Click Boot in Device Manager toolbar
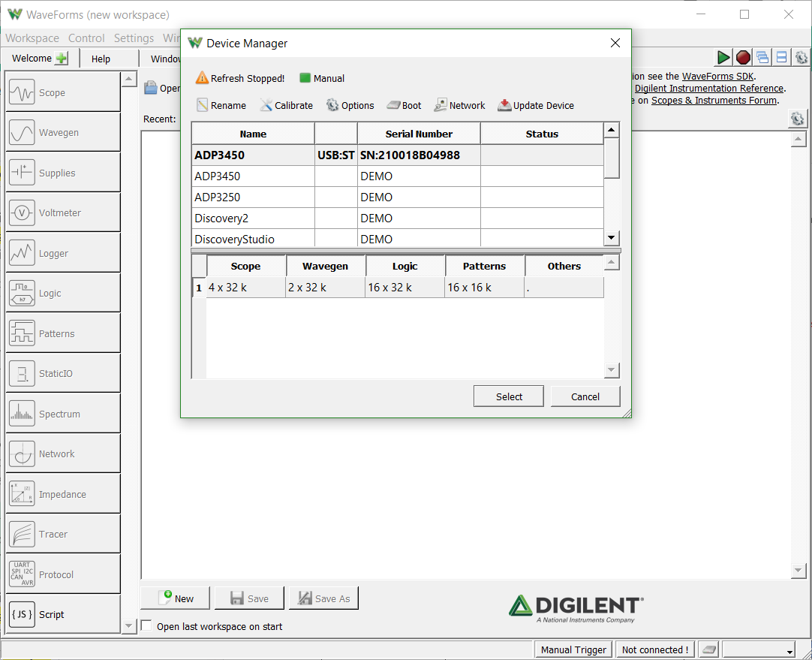812x660 pixels. [404, 106]
